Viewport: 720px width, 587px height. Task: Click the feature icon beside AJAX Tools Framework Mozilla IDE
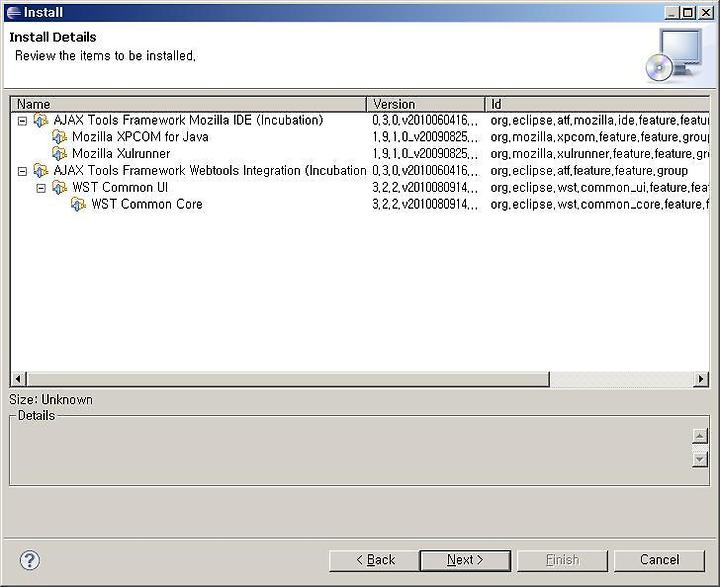41,121
